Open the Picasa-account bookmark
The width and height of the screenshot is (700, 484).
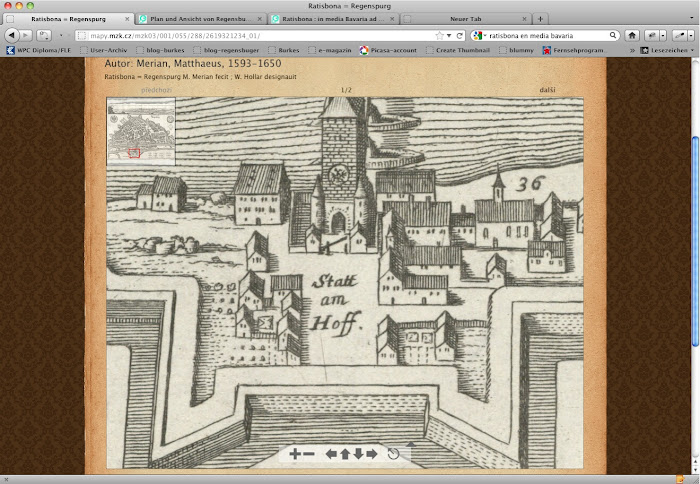point(388,50)
